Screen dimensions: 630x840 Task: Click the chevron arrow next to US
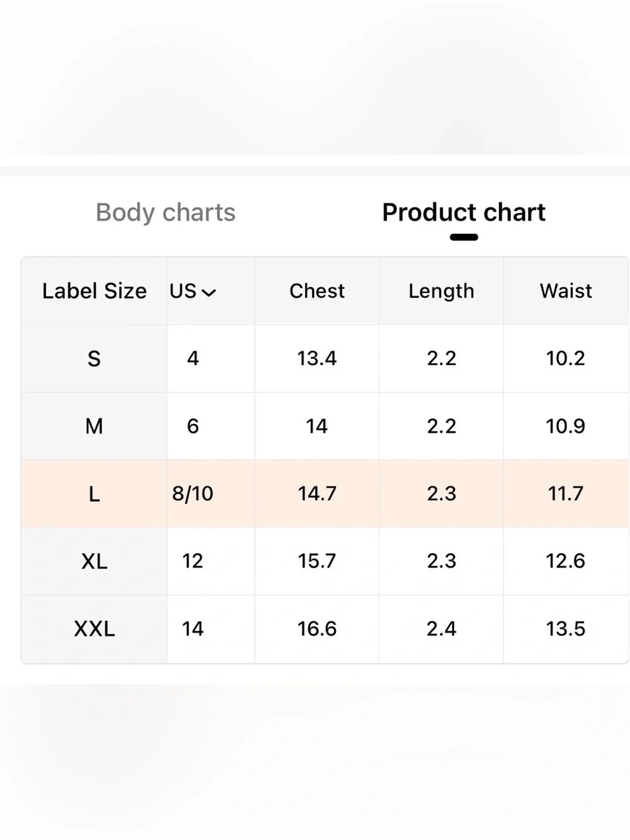coord(209,292)
